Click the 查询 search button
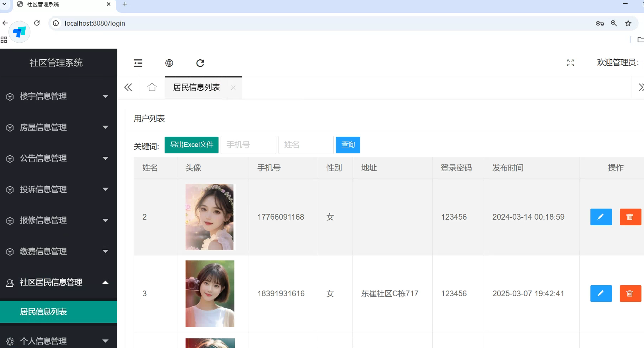This screenshot has height=348, width=644. click(348, 145)
